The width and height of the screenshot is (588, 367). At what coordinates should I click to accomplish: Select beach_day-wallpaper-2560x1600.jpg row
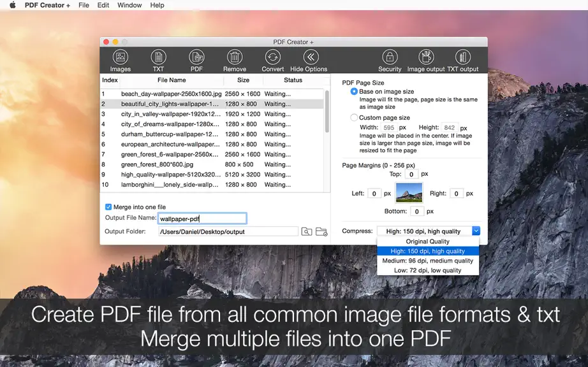[x=212, y=94]
